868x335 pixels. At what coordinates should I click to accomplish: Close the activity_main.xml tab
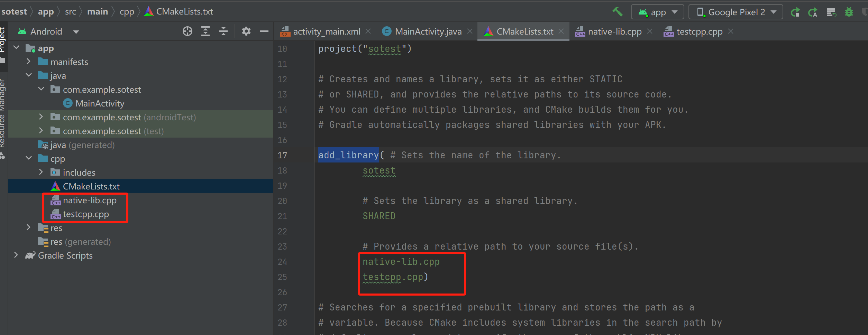click(368, 31)
